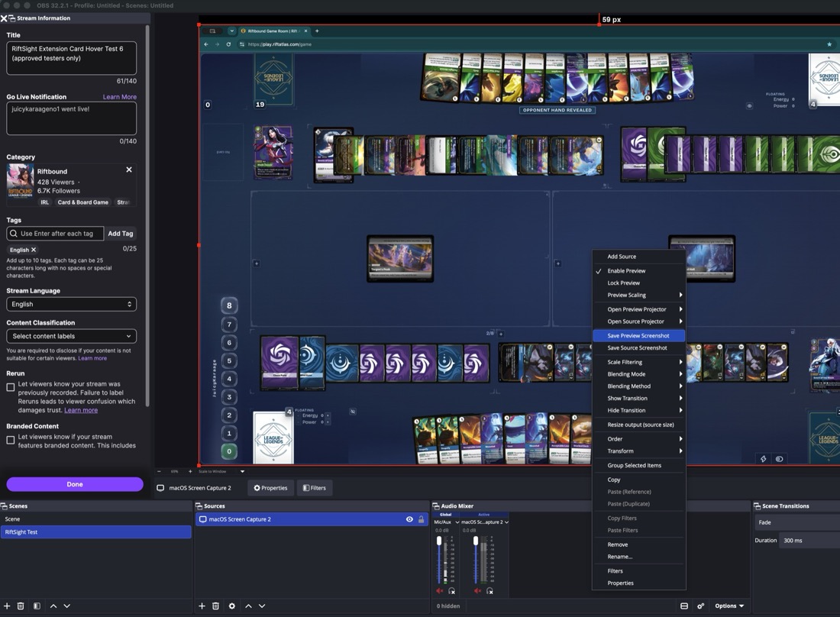The width and height of the screenshot is (840, 617).
Task: Open scene filters icon in Scenes toolbar
Action: point(37,606)
